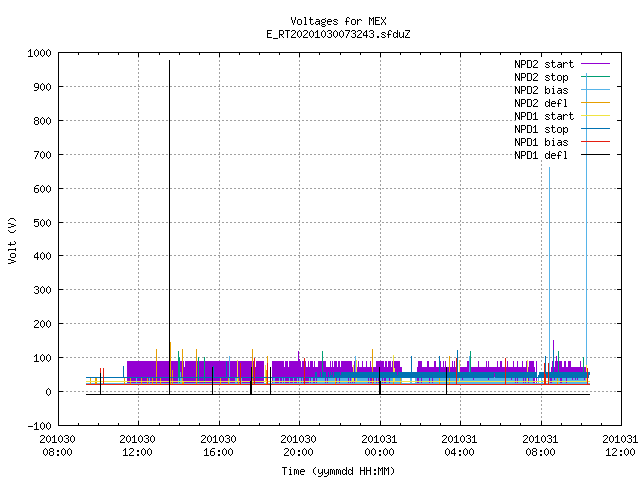Click the NPD2 defl legend label
640x480 pixels.
(x=541, y=103)
